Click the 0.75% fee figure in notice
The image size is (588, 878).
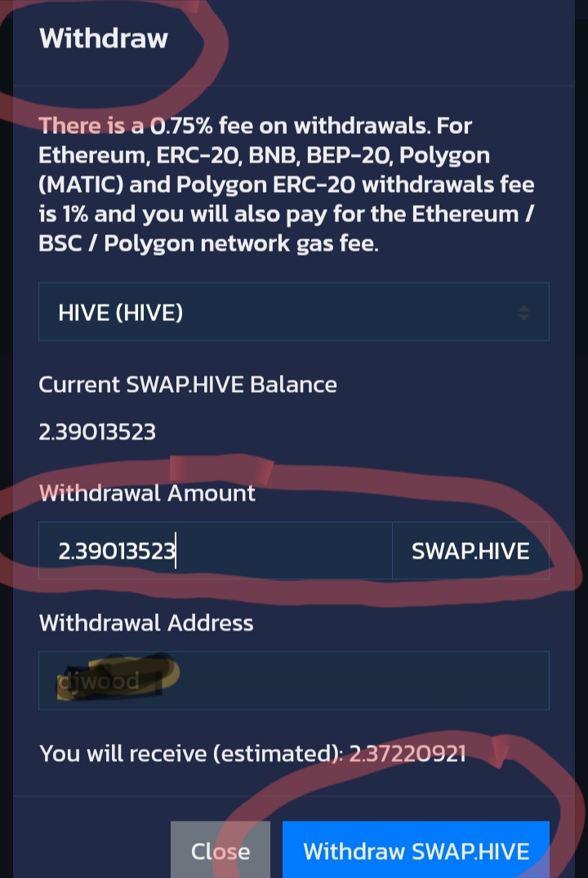click(x=181, y=126)
